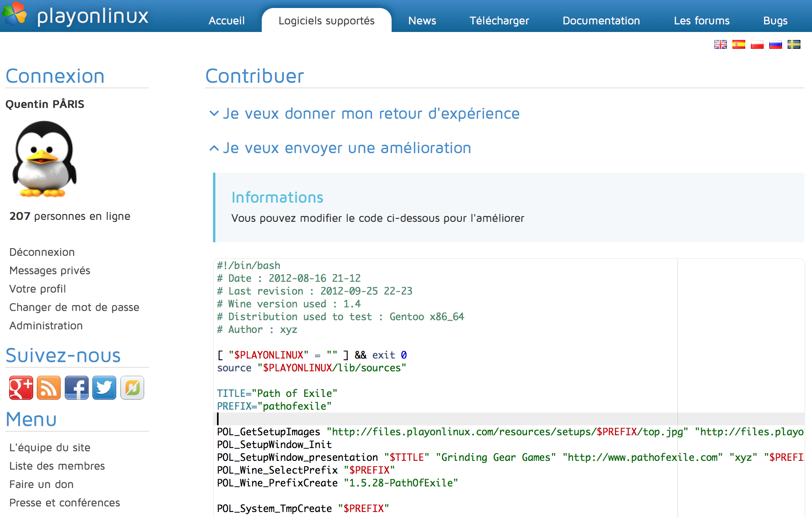Click the TITLE line in code editor
Image resolution: width=812 pixels, height=518 pixels.
click(x=277, y=393)
